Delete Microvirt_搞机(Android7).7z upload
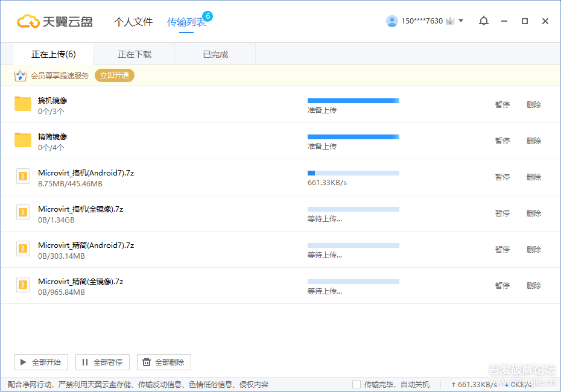Viewport: 561px width, 392px height. (534, 177)
